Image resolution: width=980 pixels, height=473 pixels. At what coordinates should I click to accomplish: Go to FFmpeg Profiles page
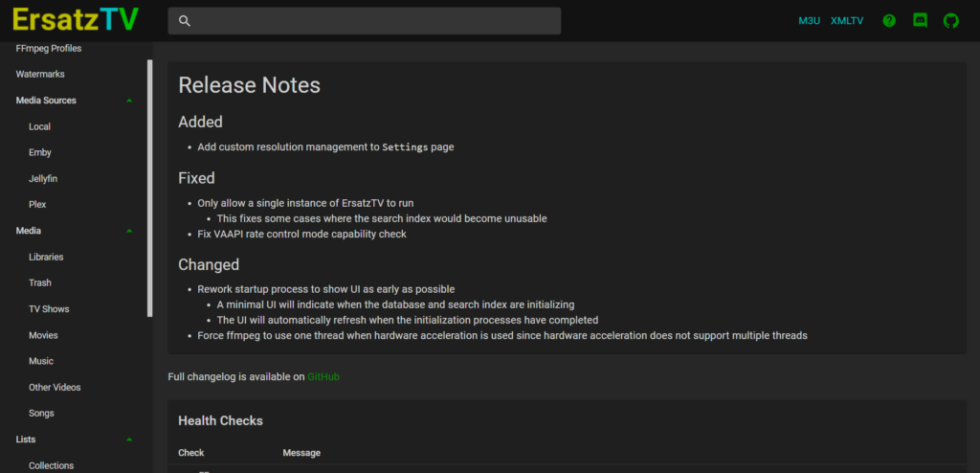pos(49,48)
